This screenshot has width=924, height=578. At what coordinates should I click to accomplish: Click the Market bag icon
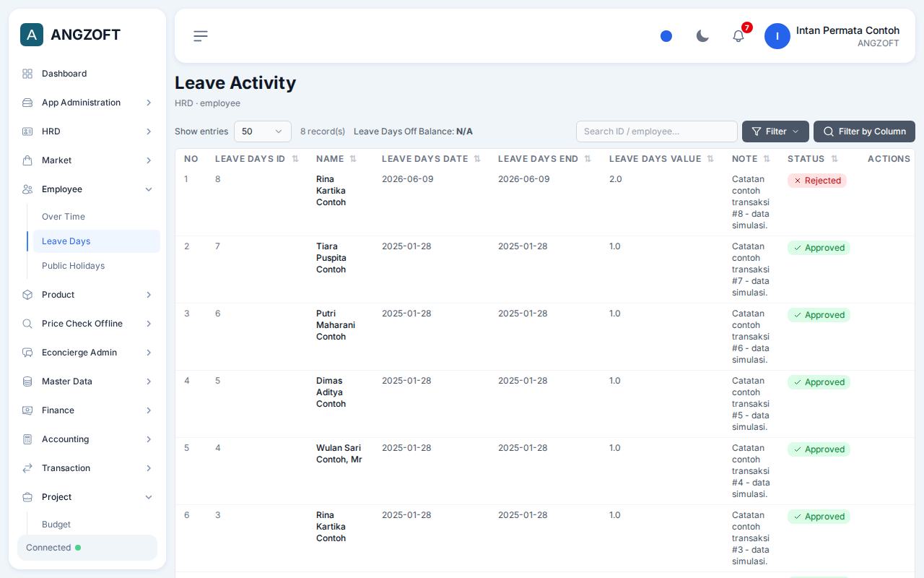tap(27, 160)
